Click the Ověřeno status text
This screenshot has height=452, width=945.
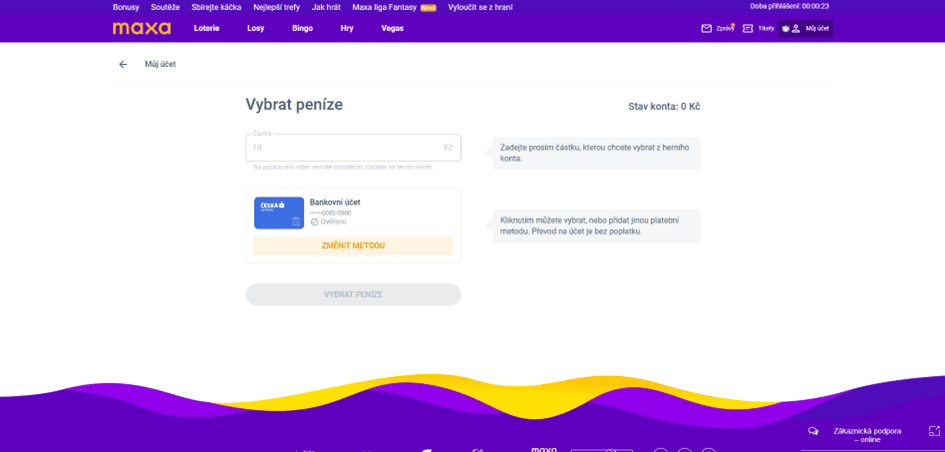(333, 222)
